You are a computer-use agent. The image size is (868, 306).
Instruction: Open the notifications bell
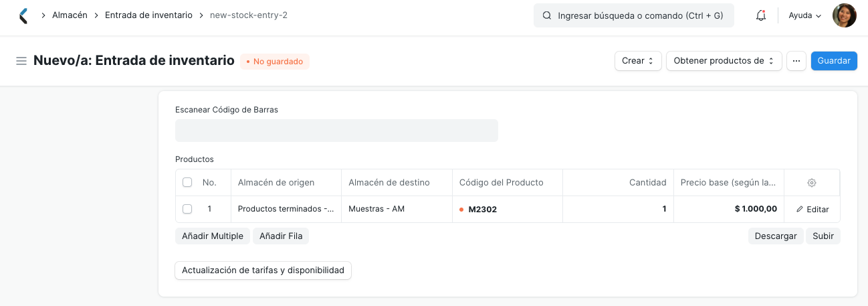tap(761, 15)
